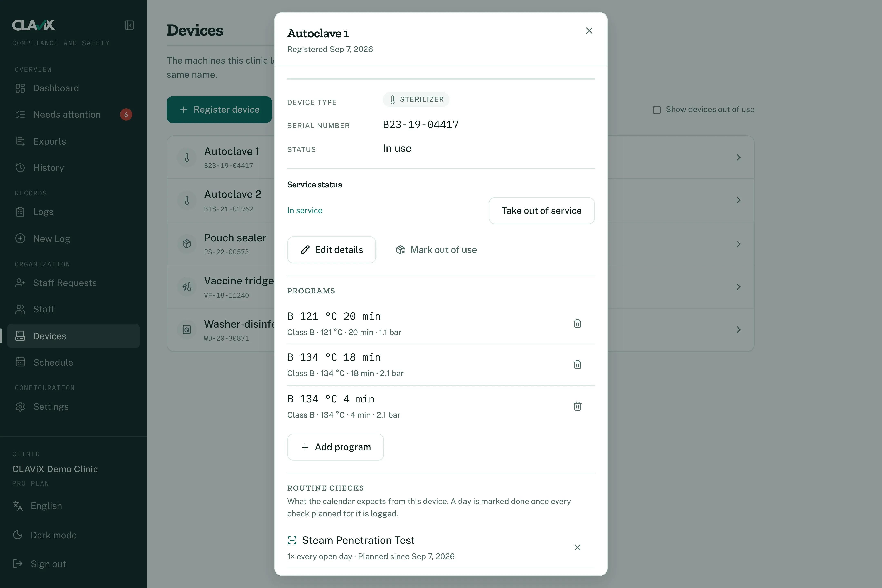Click Steam Penetration Test scan icon
Image resolution: width=882 pixels, height=588 pixels.
pyautogui.click(x=292, y=540)
